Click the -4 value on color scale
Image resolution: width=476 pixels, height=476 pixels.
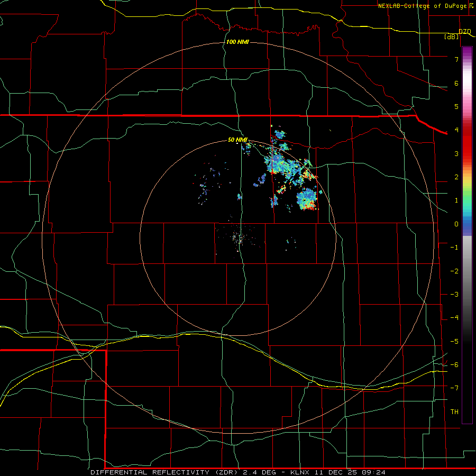pyautogui.click(x=454, y=318)
